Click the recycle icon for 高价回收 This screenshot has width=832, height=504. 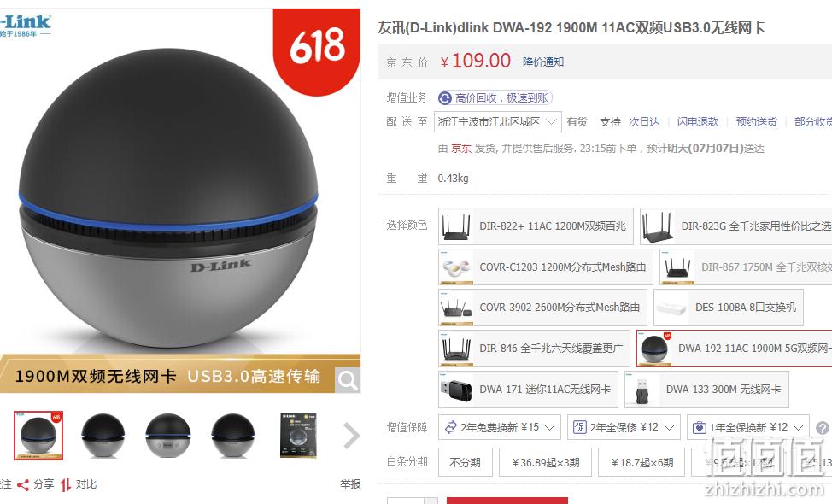[x=445, y=98]
